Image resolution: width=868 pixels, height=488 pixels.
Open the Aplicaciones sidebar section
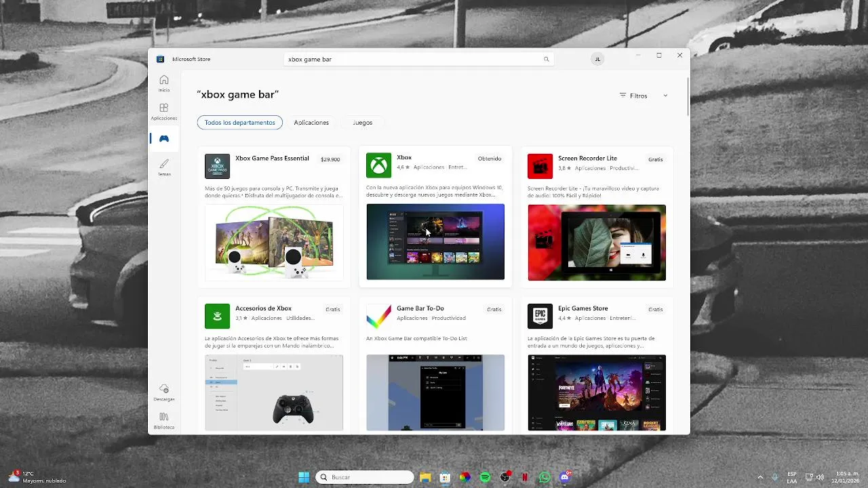point(164,112)
